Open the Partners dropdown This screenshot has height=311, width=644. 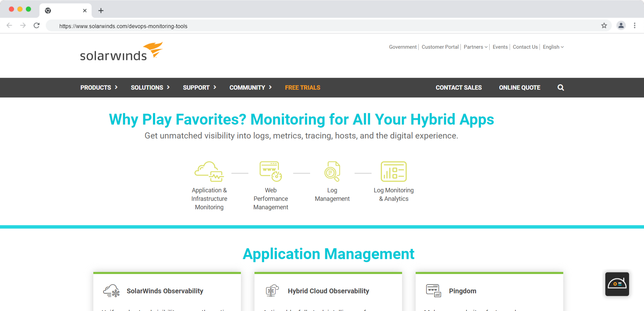475,47
